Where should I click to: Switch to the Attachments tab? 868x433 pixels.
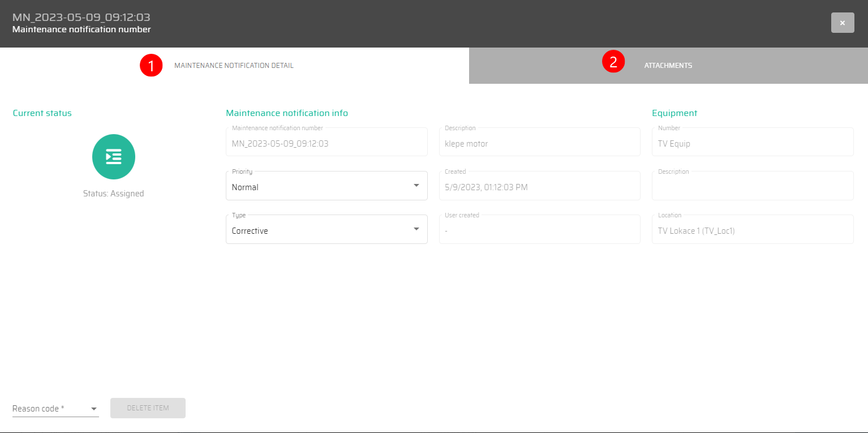coord(668,66)
